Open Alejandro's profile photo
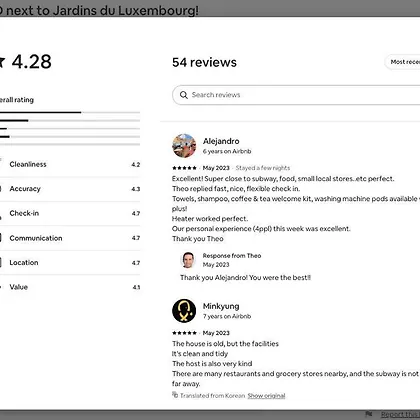This screenshot has width=420, height=420. tap(184, 146)
